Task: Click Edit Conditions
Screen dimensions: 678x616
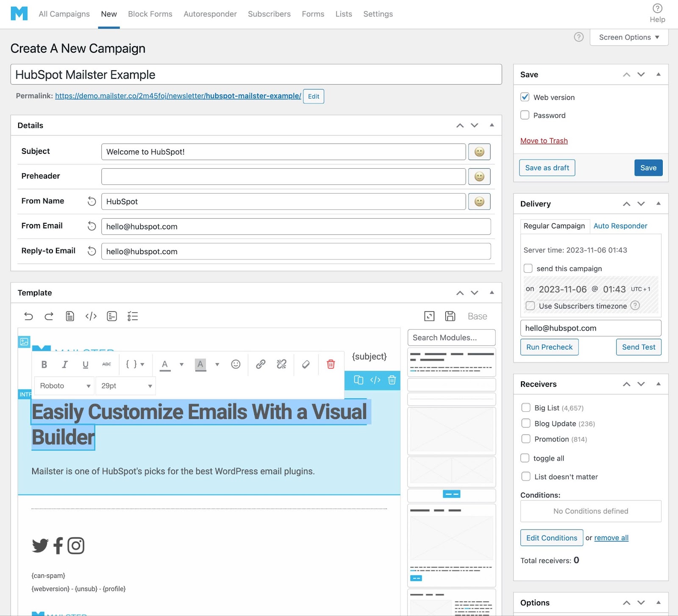Action: coord(552,538)
